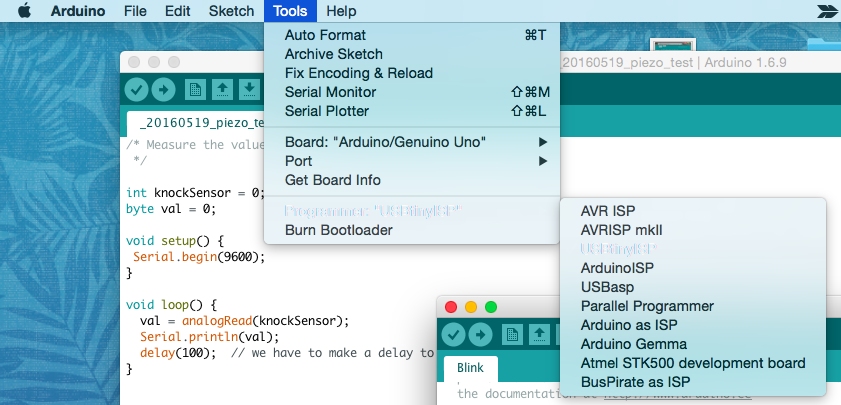The image size is (841, 405).
Task: Select Get Board Info
Action: [411, 180]
